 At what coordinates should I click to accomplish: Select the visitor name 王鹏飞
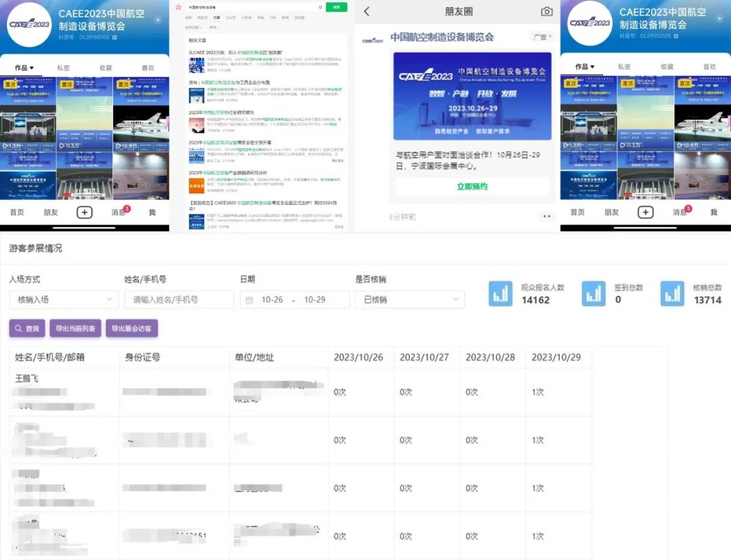tap(26, 378)
